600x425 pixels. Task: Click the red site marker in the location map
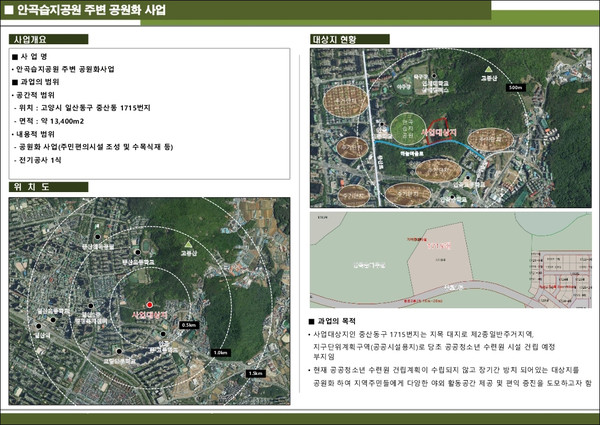(150, 305)
